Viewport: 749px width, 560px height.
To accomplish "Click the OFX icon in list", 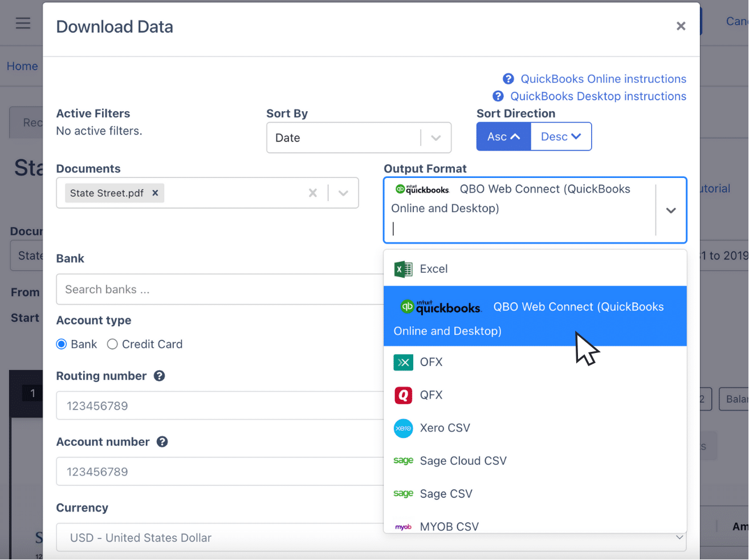I will 404,362.
